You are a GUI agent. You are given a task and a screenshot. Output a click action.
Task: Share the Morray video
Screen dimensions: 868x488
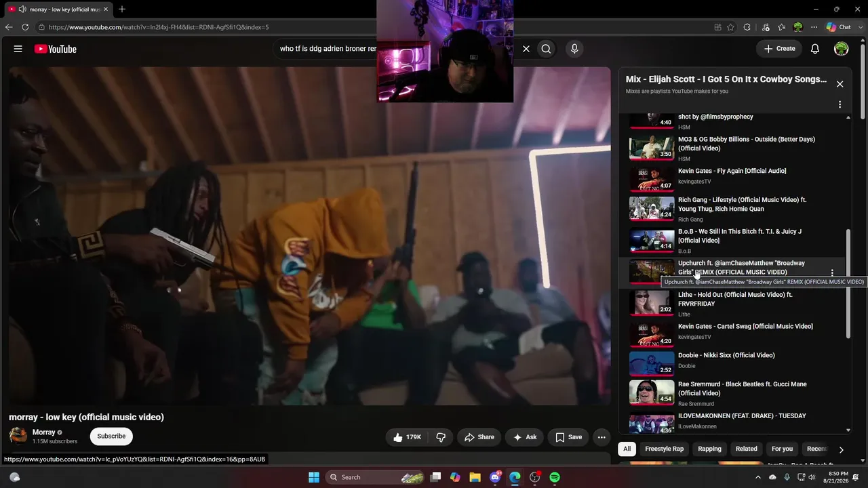479,437
